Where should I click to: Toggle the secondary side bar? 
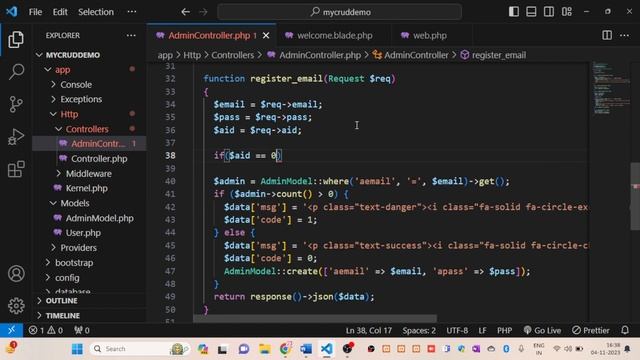coord(549,11)
